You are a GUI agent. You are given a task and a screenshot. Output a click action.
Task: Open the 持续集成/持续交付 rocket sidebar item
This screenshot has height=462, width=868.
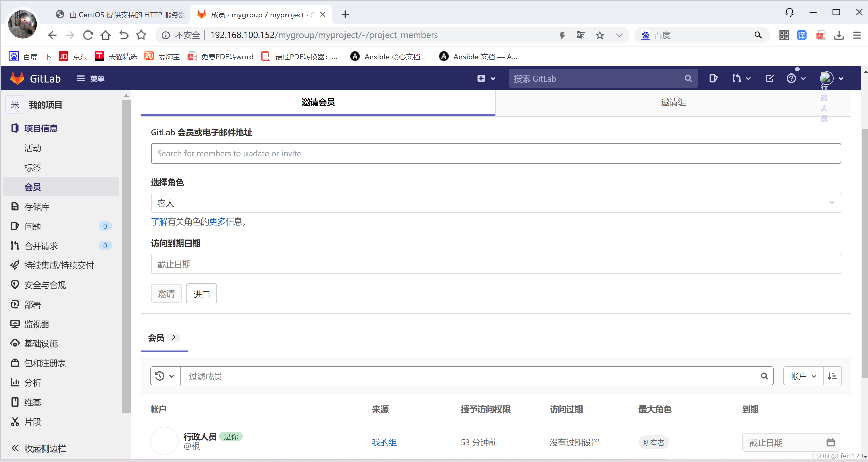coord(59,265)
